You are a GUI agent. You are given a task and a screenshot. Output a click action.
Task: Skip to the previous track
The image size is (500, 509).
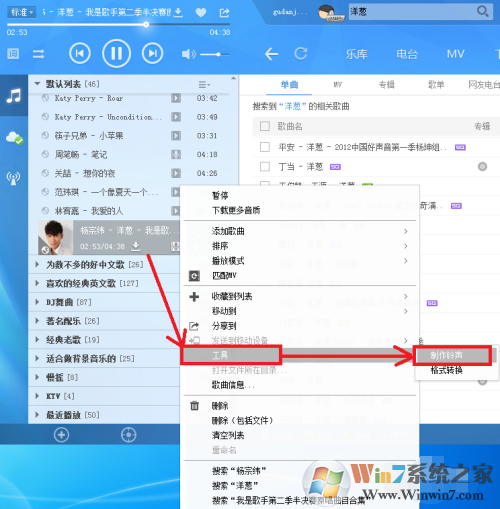point(80,53)
